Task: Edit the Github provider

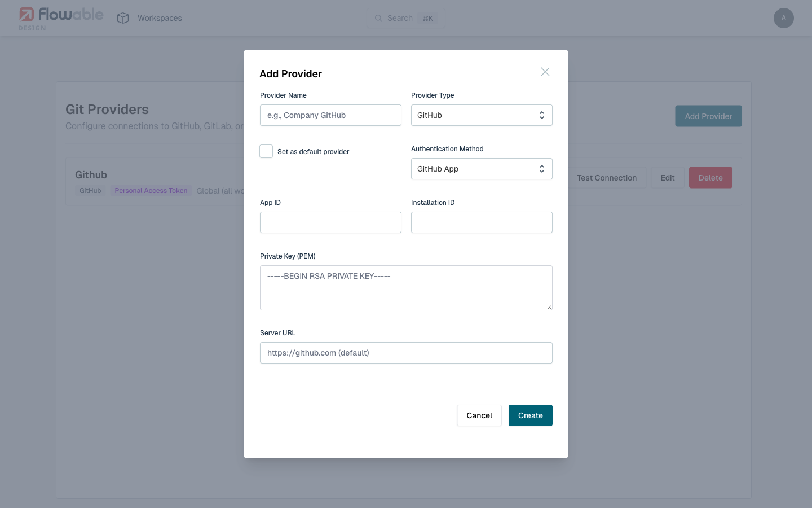Action: [668, 178]
